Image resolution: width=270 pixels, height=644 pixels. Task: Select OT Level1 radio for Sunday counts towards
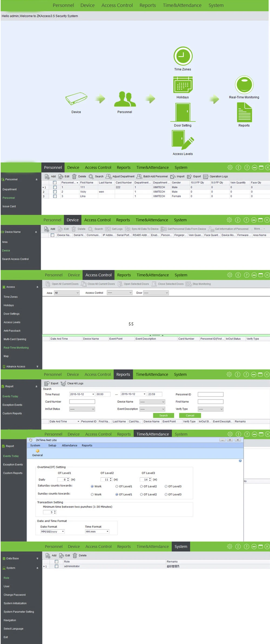coord(117,494)
